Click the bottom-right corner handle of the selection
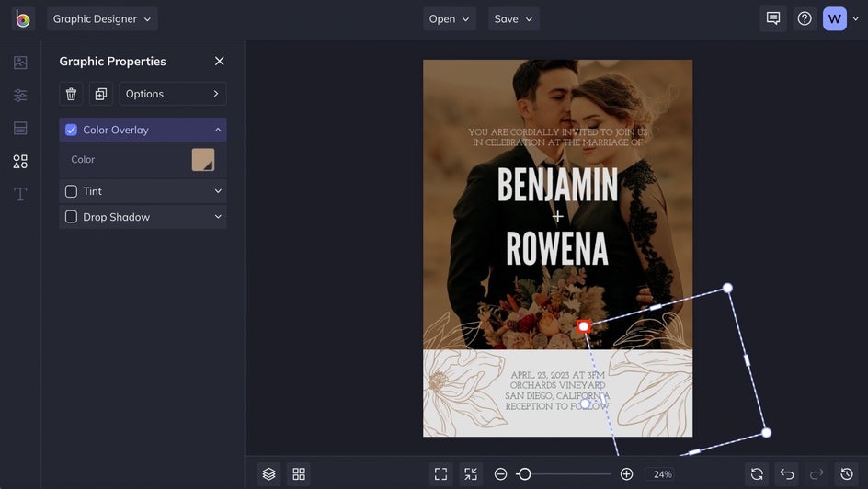 tap(766, 433)
